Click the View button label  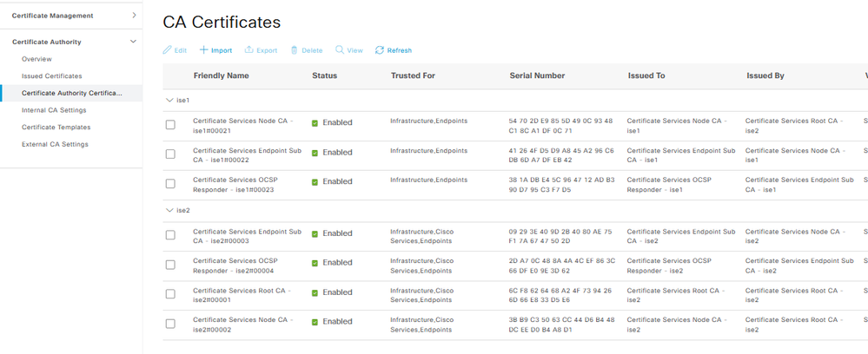[x=354, y=50]
